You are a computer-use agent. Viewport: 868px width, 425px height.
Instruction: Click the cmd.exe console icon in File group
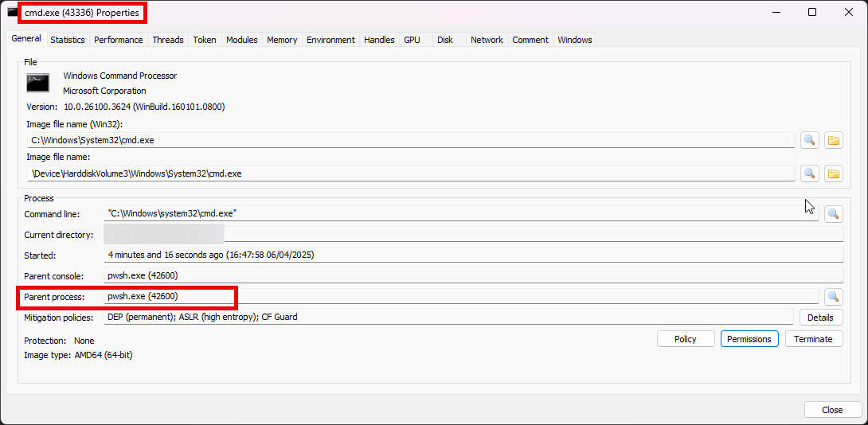click(x=37, y=83)
